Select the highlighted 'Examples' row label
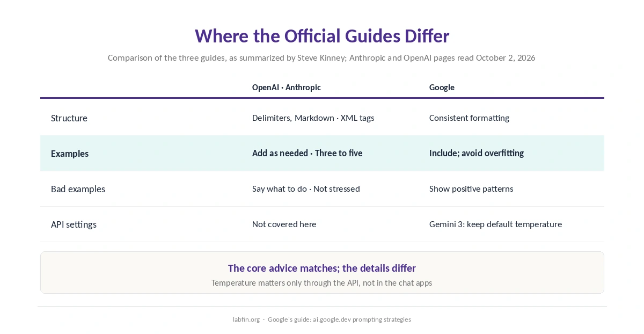This screenshot has height=334, width=644. [70, 154]
